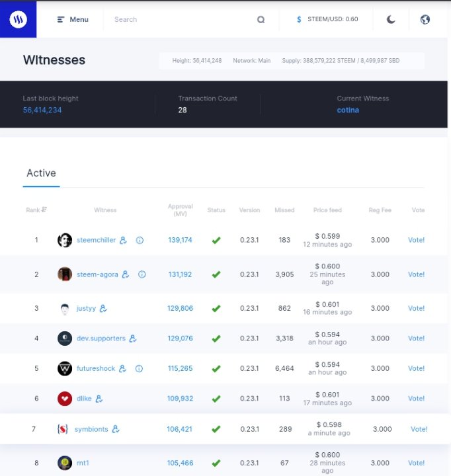Image resolution: width=451 pixels, height=476 pixels.
Task: Vote for futureshock
Action: (x=416, y=368)
